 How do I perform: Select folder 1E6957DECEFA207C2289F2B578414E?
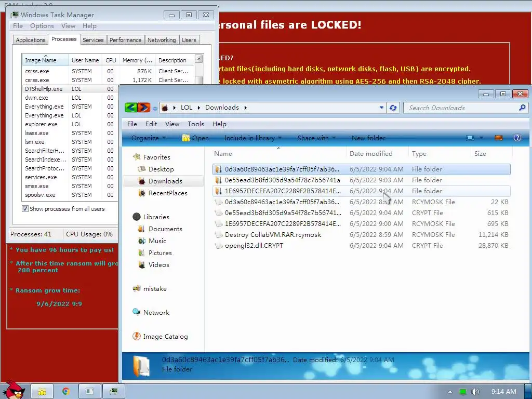[362, 191]
